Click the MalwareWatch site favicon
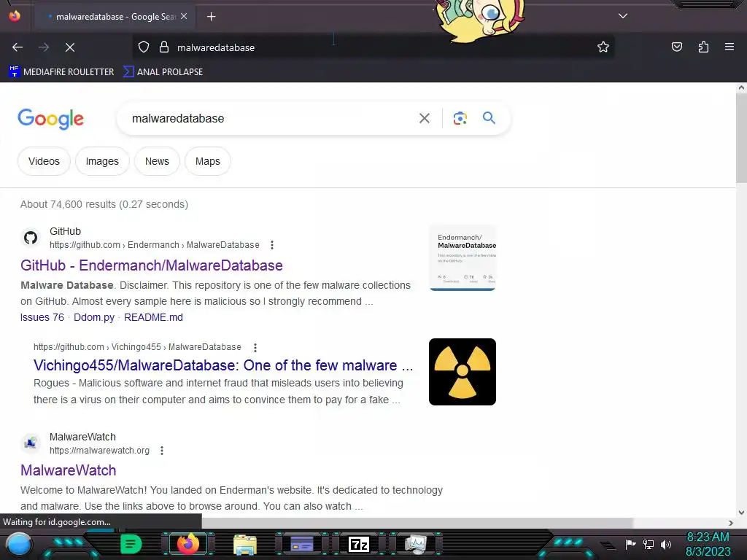Image resolution: width=747 pixels, height=560 pixels. [31, 443]
